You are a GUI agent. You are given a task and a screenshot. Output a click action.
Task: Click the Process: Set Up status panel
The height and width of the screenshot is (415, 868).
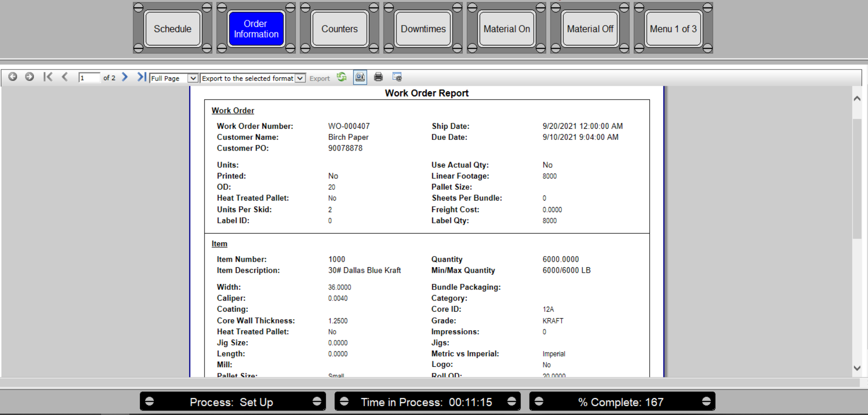click(x=233, y=402)
